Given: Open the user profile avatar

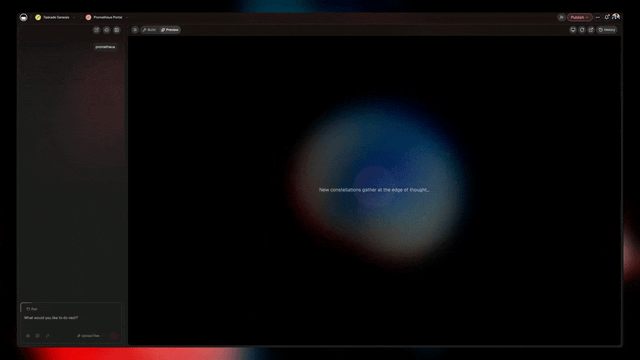Looking at the screenshot, I should point(616,17).
